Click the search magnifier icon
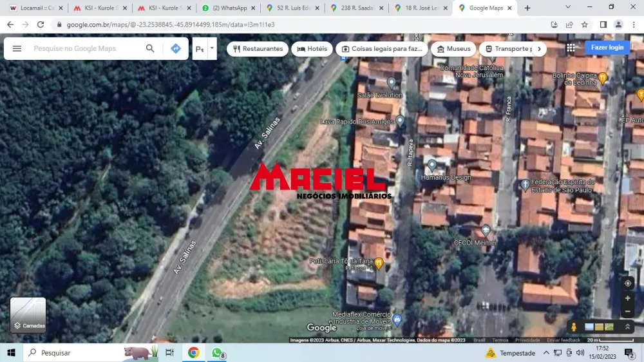The width and height of the screenshot is (644, 362). tap(150, 48)
